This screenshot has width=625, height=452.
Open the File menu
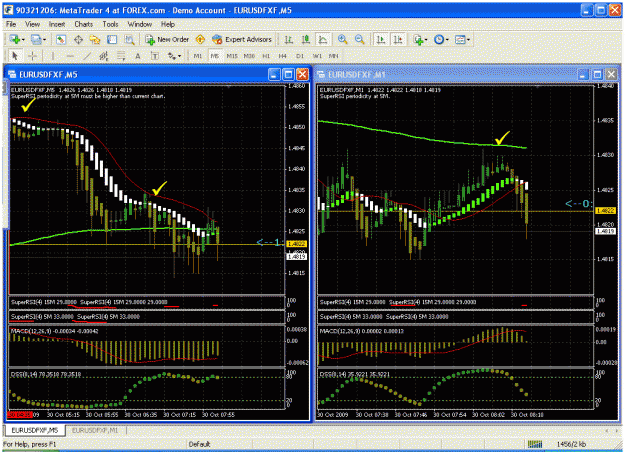[x=11, y=24]
